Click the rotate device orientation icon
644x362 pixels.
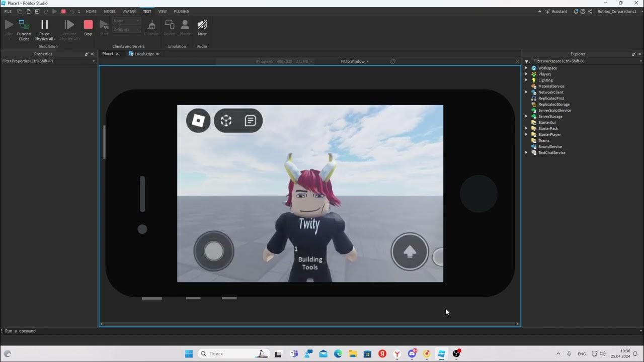pyautogui.click(x=393, y=61)
